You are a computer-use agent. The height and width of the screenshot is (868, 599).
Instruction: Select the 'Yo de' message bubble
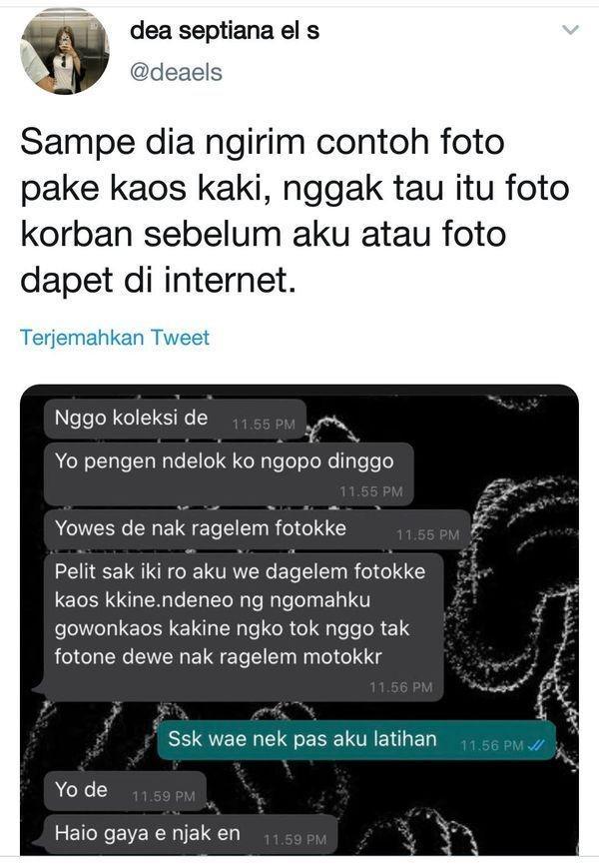[125, 791]
